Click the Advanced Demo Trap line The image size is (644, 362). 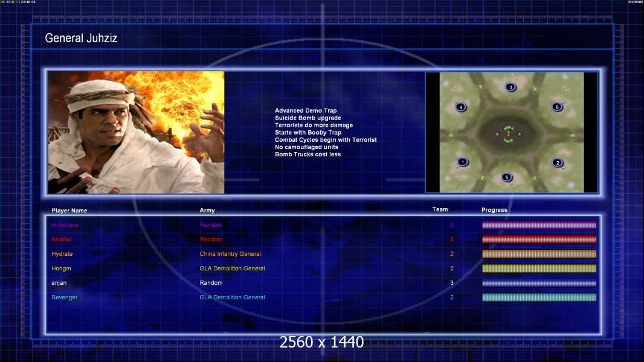click(x=306, y=110)
